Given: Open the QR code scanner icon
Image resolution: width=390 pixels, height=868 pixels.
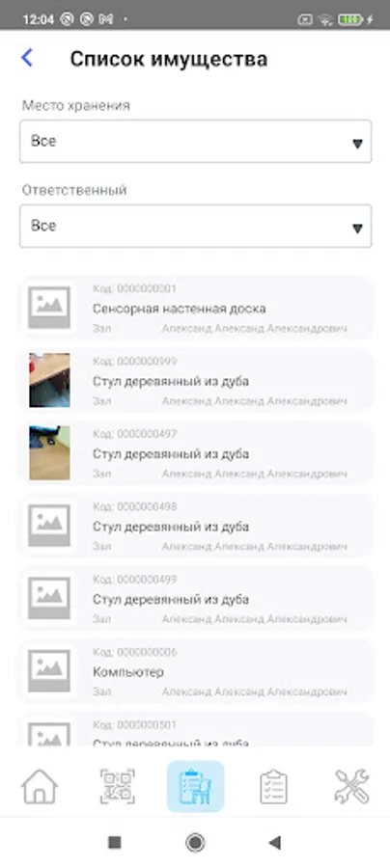Looking at the screenshot, I should point(118,786).
